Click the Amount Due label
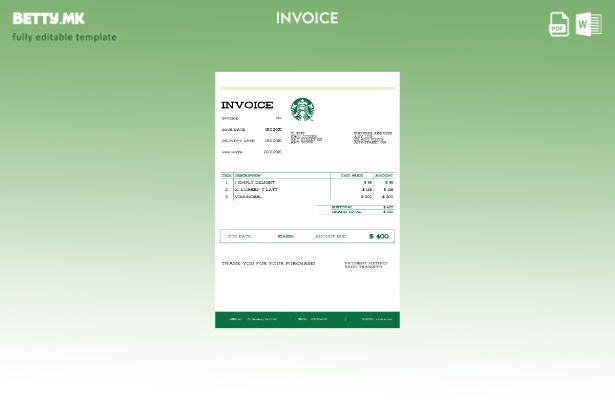Image resolution: width=615 pixels, height=400 pixels. [330, 237]
